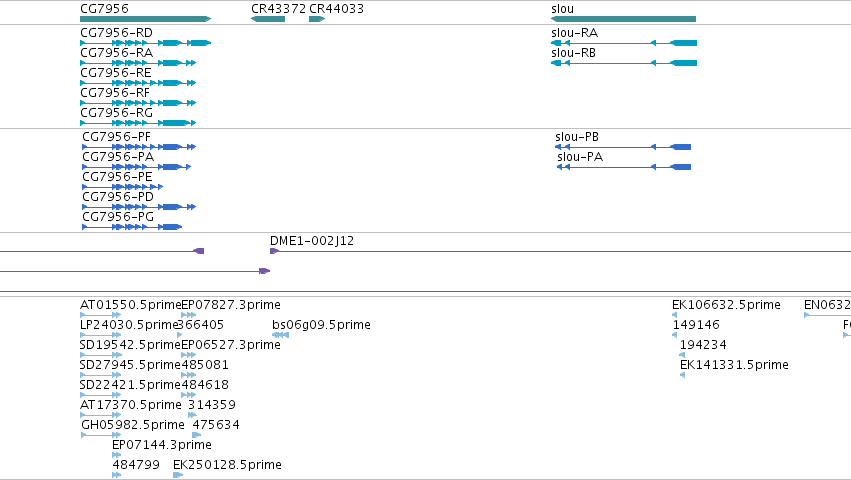Click the EK250128.5prime arrow glyph
The height and width of the screenshot is (480, 851).
(178, 475)
